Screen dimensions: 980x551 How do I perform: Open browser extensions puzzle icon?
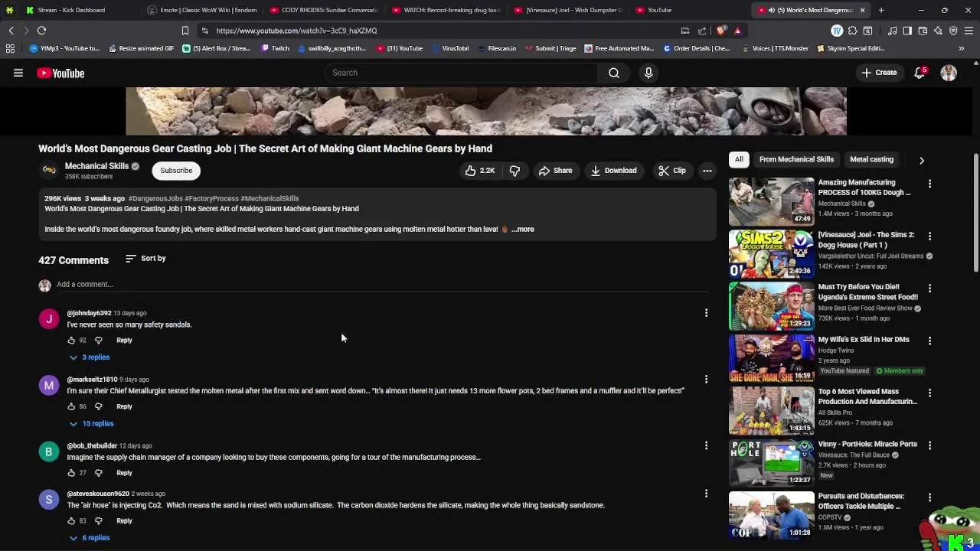coord(851,31)
